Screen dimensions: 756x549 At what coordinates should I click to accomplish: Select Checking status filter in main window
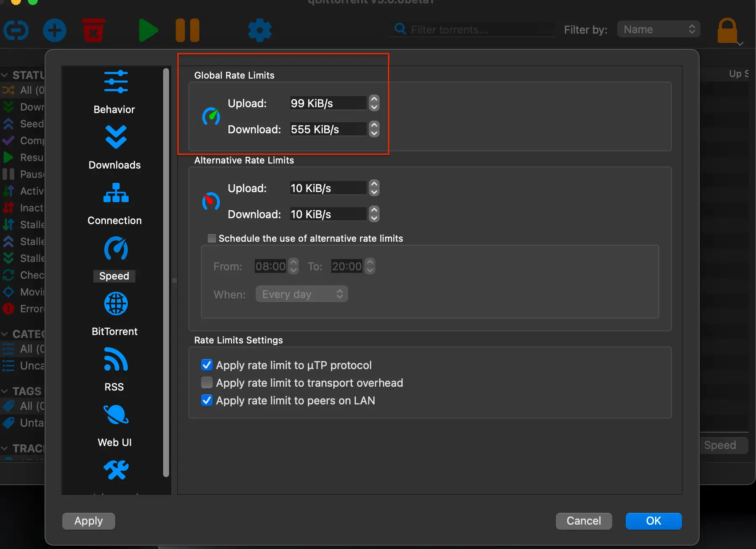pyautogui.click(x=23, y=275)
